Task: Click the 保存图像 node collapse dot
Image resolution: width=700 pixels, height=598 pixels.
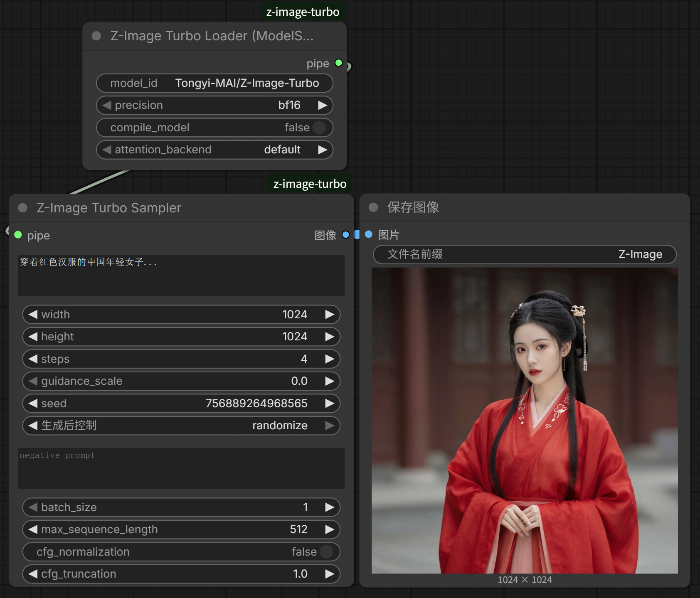Action: pos(373,207)
